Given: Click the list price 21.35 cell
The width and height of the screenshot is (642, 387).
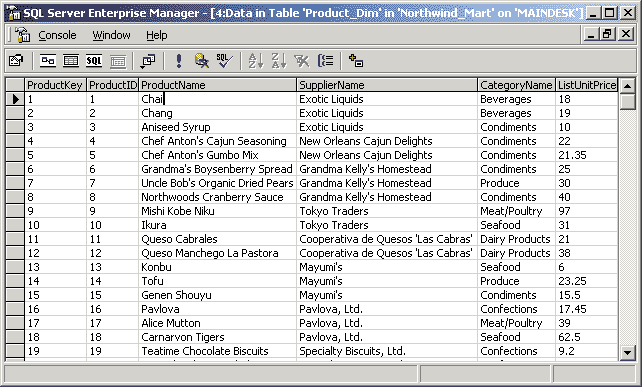Looking at the screenshot, I should pos(587,155).
